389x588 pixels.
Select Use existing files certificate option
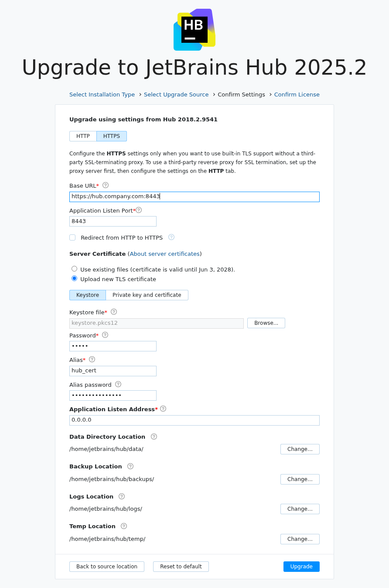74,268
